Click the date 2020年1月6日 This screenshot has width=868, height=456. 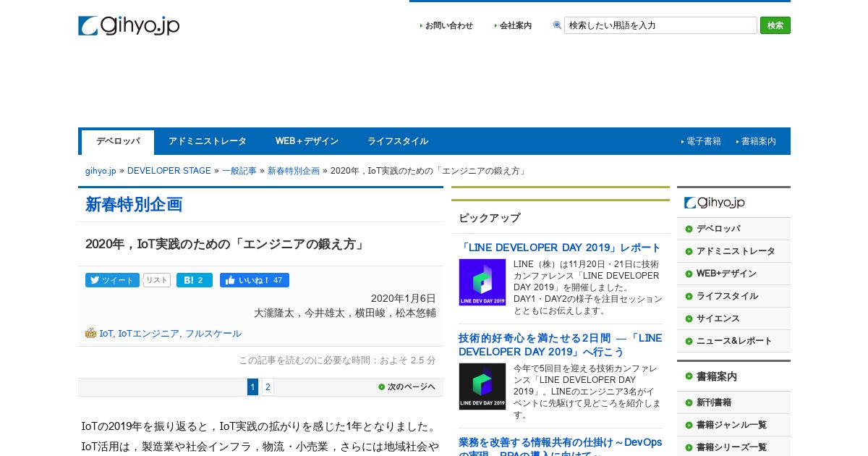click(404, 298)
